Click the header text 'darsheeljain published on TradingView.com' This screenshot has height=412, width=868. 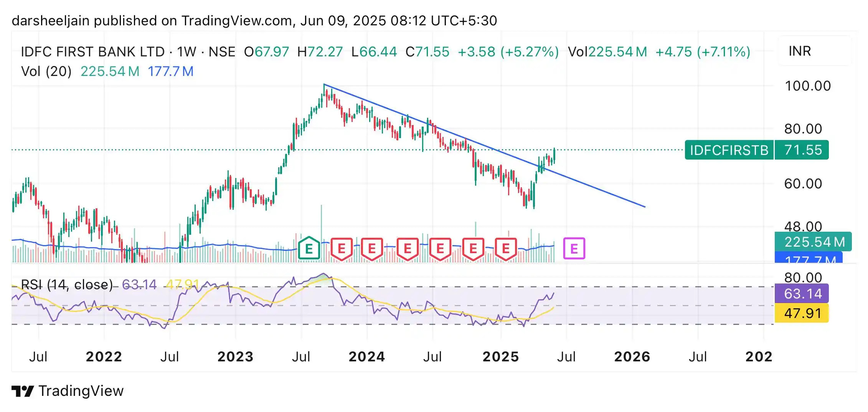coord(152,21)
